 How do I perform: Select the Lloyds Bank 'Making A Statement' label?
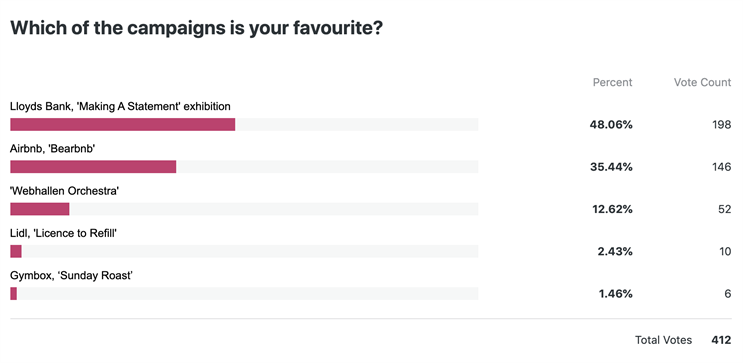click(x=120, y=107)
